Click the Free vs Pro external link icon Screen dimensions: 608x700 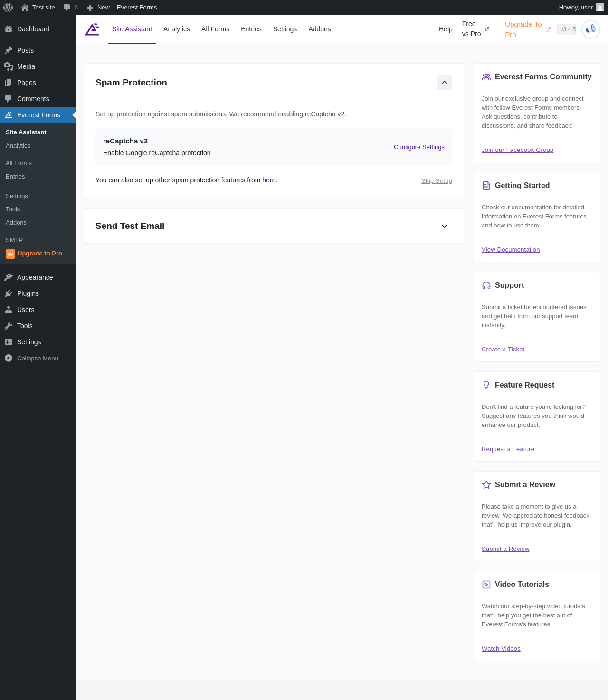[x=487, y=29]
